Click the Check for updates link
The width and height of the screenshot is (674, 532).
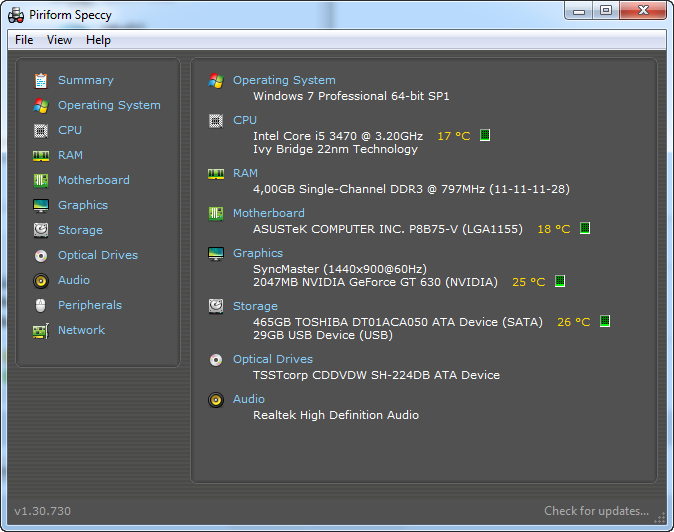[x=596, y=511]
